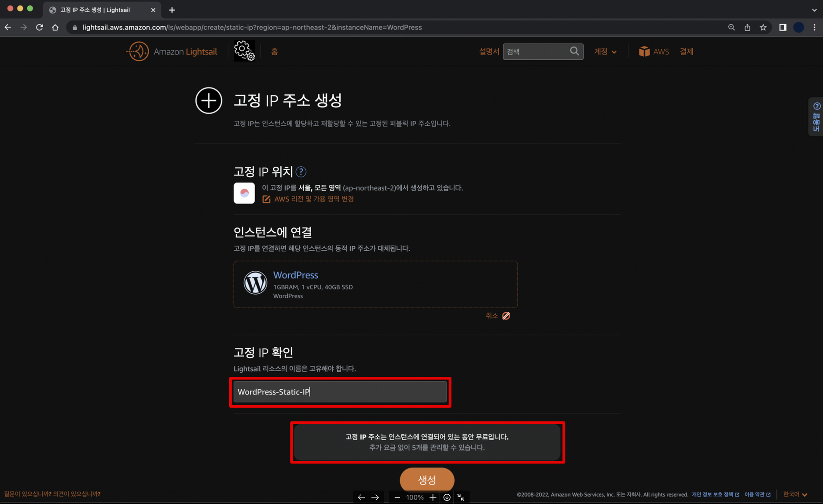Image resolution: width=823 pixels, height=504 pixels.
Task: Expand the 계정 account dropdown
Action: [605, 51]
